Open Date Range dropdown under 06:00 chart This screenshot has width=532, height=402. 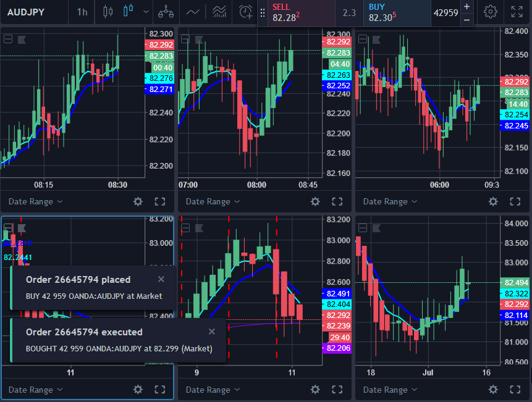tap(390, 201)
